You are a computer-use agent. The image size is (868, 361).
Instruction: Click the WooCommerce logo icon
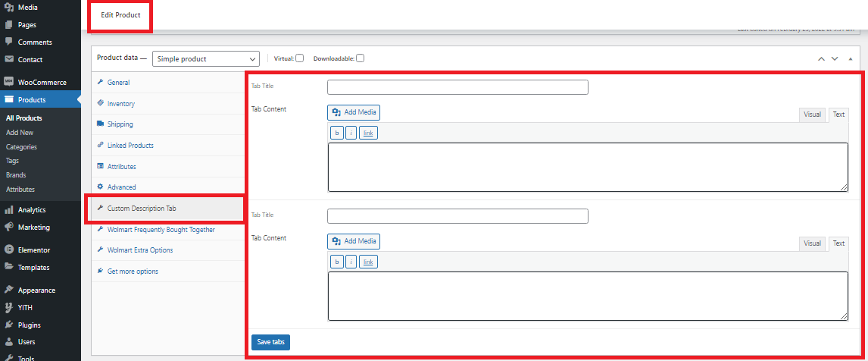9,82
